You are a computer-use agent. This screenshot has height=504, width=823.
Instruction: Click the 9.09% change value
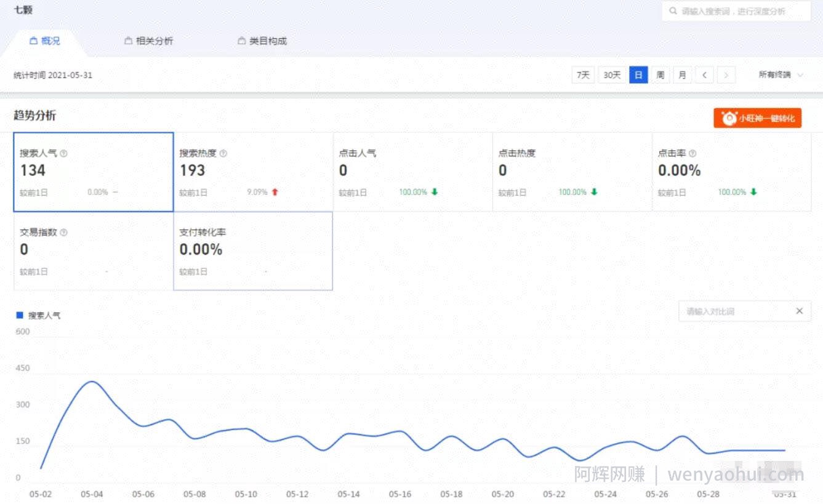click(257, 192)
